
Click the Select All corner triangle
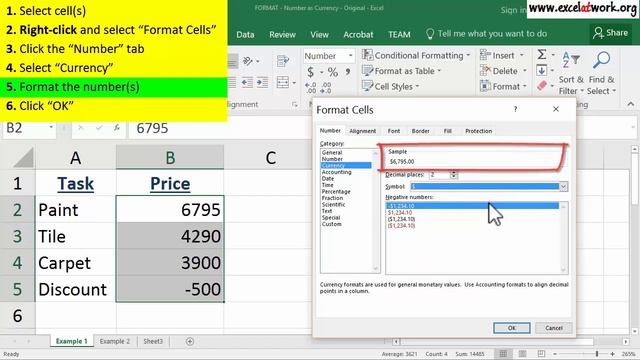(23, 158)
